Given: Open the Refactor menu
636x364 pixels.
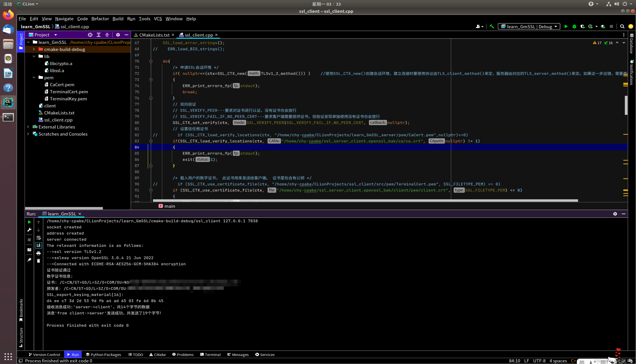Looking at the screenshot, I should pos(100,19).
